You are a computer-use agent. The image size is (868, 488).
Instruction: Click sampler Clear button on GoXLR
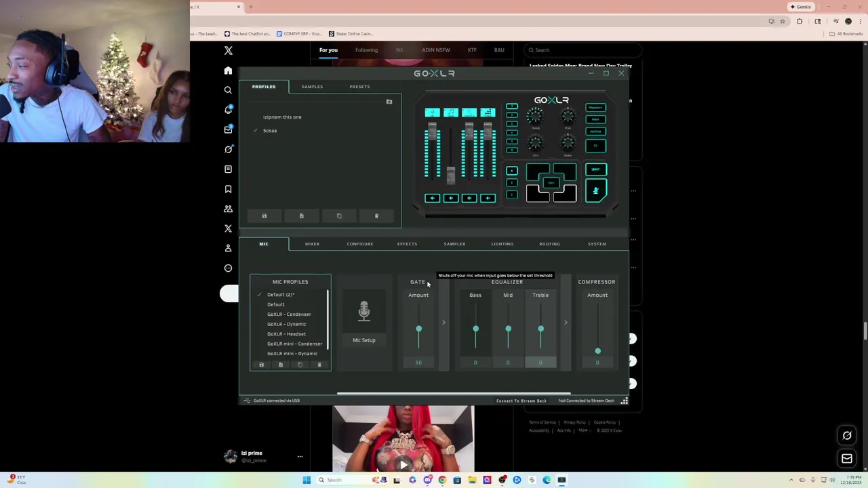coord(551,183)
